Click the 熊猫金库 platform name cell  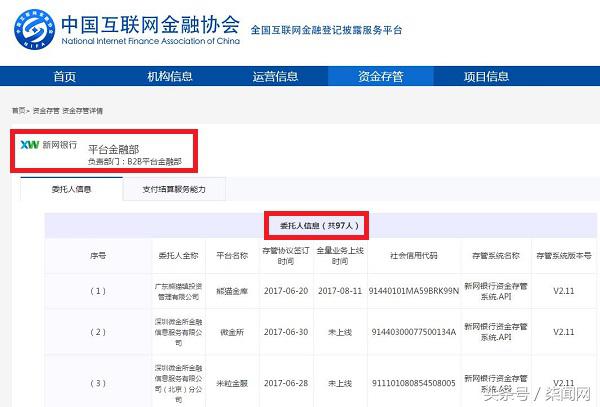pos(232,291)
